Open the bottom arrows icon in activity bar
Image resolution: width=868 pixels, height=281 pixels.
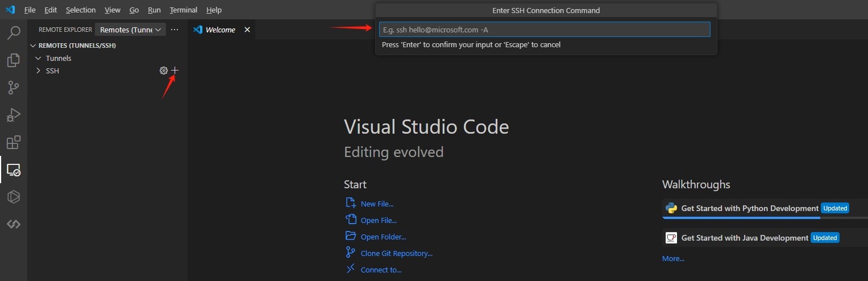coord(14,224)
